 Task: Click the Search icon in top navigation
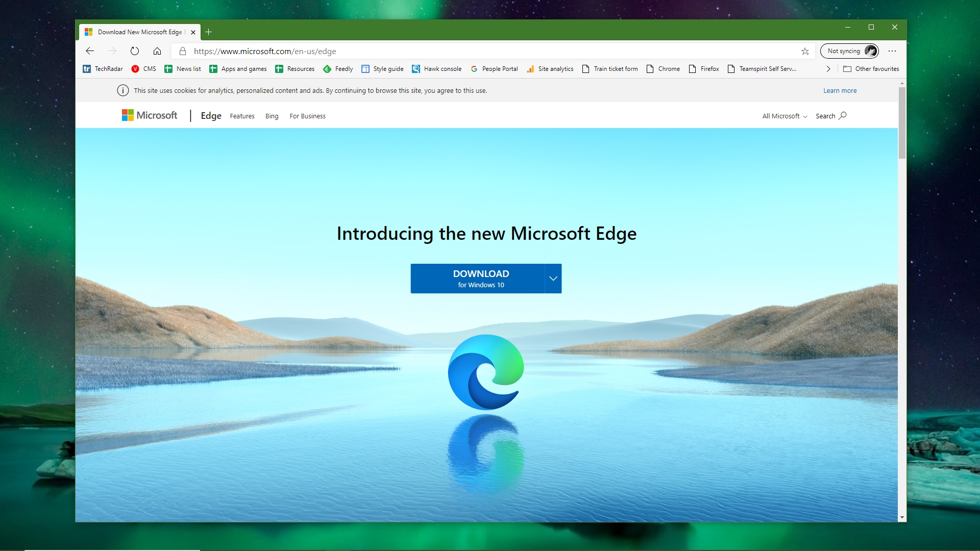(x=843, y=116)
